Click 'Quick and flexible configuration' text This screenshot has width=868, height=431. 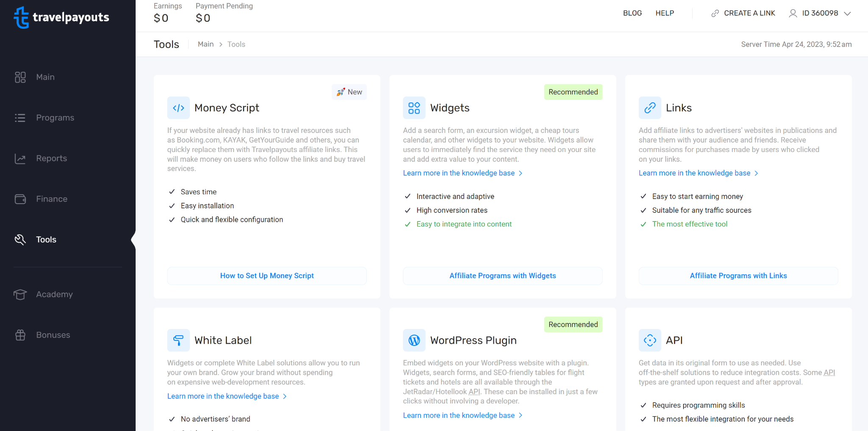[232, 220]
